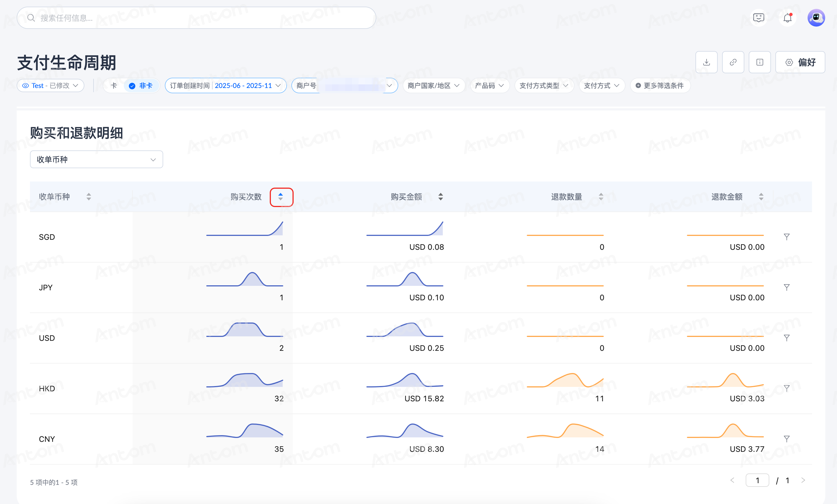The image size is (837, 504).
Task: Open the user avatar menu
Action: [816, 18]
